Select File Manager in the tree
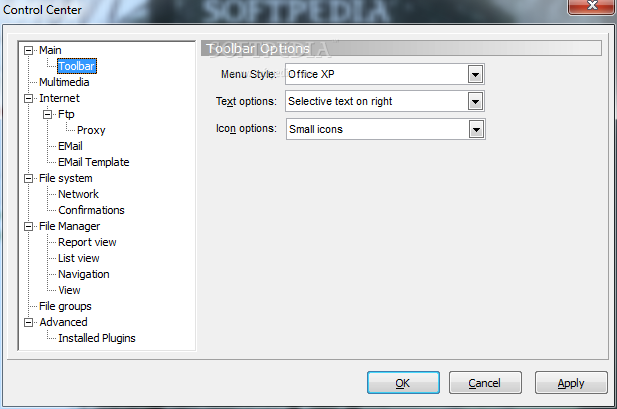 pos(70,226)
